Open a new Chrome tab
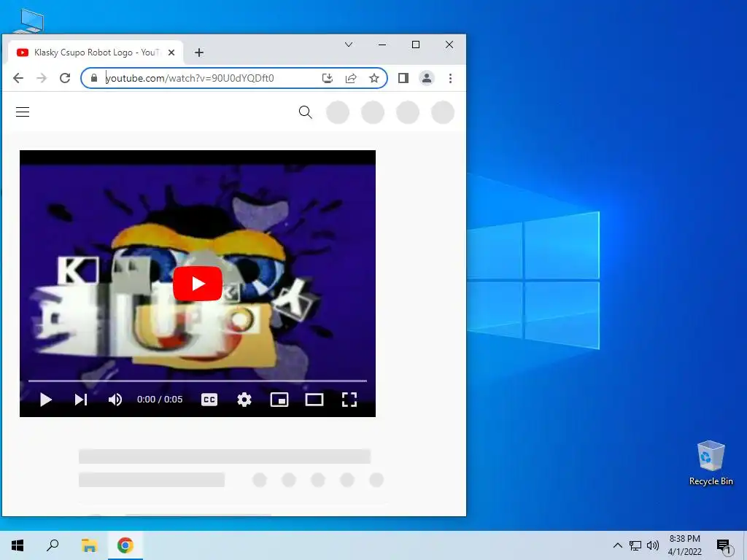This screenshot has height=560, width=747. click(x=199, y=52)
